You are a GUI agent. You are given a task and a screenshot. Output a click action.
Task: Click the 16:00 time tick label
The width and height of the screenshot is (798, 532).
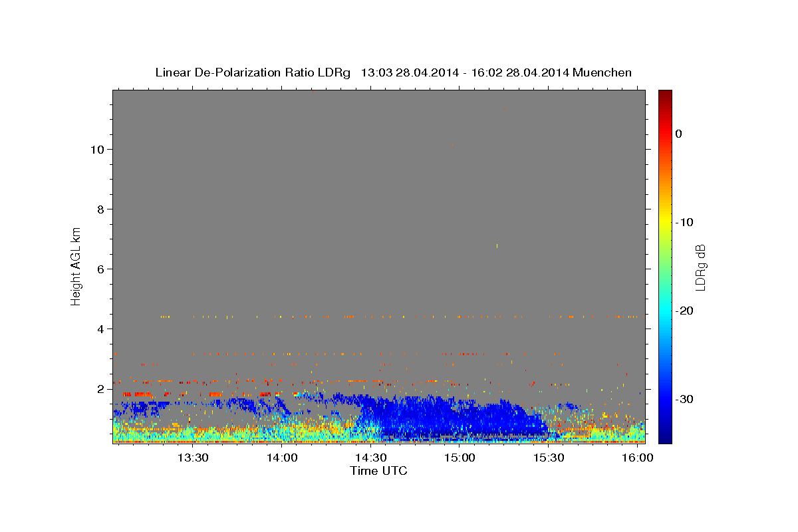tap(638, 458)
